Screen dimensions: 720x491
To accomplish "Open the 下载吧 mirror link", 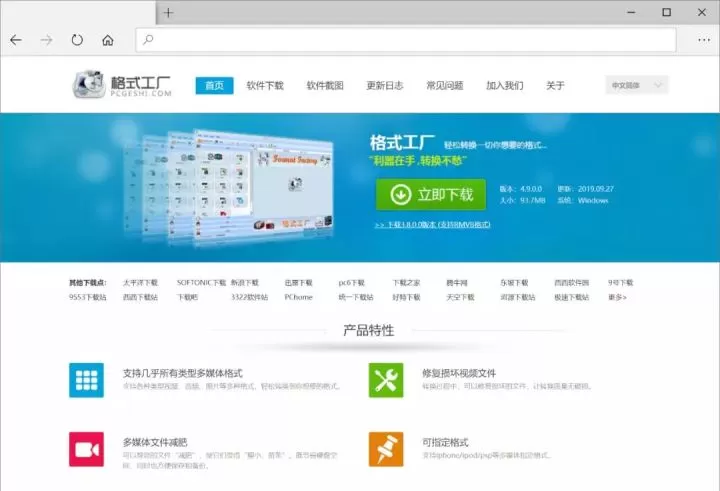I will tap(187, 297).
